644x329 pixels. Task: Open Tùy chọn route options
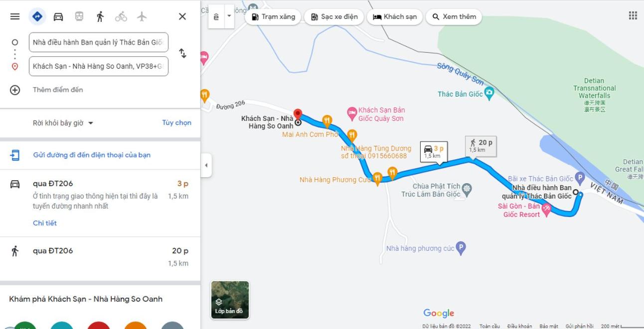pyautogui.click(x=176, y=122)
